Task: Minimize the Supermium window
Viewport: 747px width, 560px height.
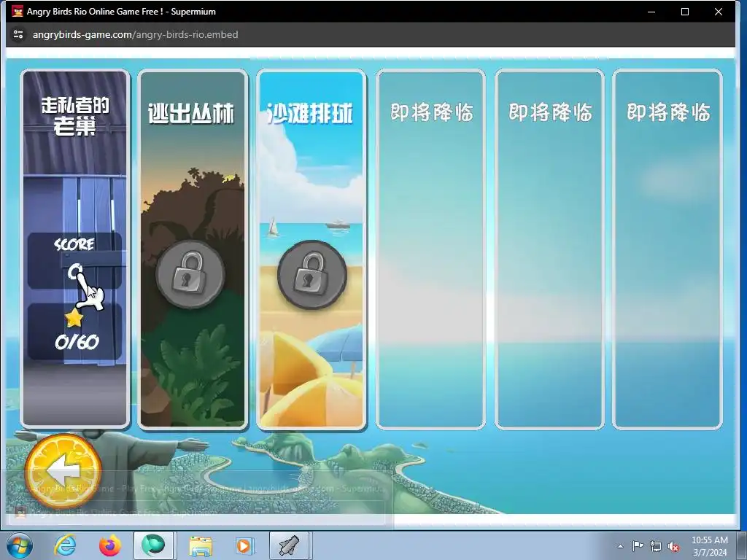Action: [651, 12]
